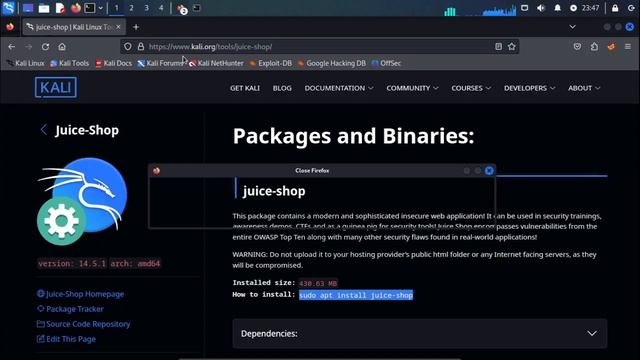Expand the COURSES menu
The image size is (640, 360).
coord(471,88)
